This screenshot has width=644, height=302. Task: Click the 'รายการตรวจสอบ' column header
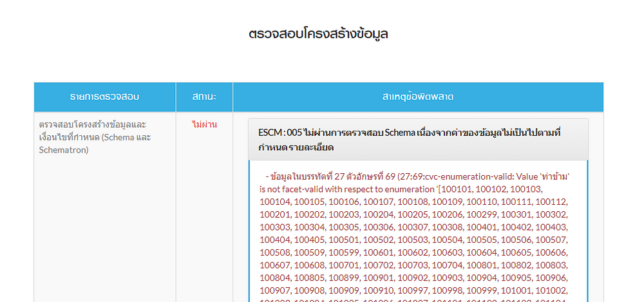tap(104, 97)
